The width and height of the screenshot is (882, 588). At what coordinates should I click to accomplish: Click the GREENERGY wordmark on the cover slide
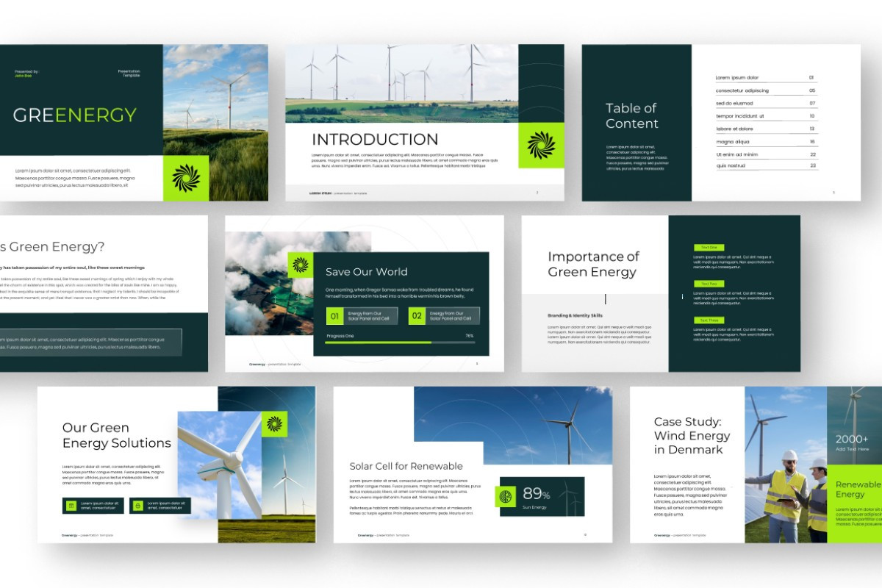(73, 115)
